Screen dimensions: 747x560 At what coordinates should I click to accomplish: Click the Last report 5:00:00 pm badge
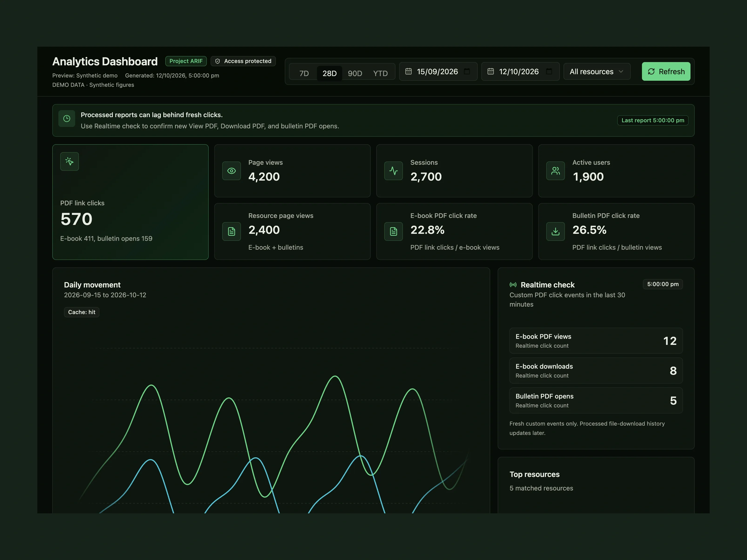[652, 120]
